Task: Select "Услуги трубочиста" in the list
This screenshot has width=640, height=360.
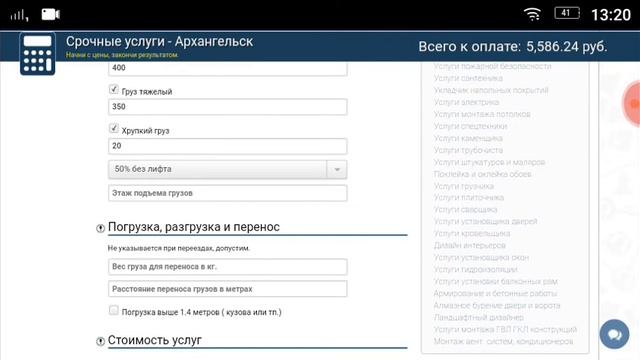Action: point(468,150)
